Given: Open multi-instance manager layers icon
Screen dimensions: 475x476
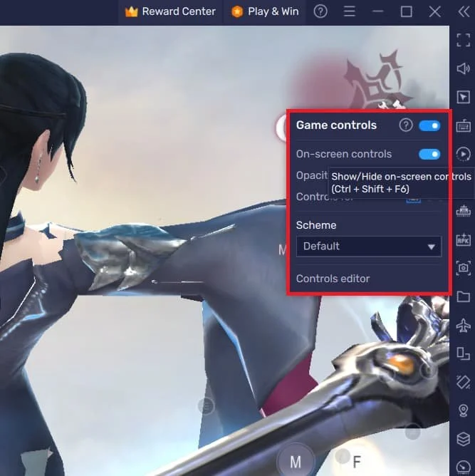Looking at the screenshot, I should click(x=463, y=439).
